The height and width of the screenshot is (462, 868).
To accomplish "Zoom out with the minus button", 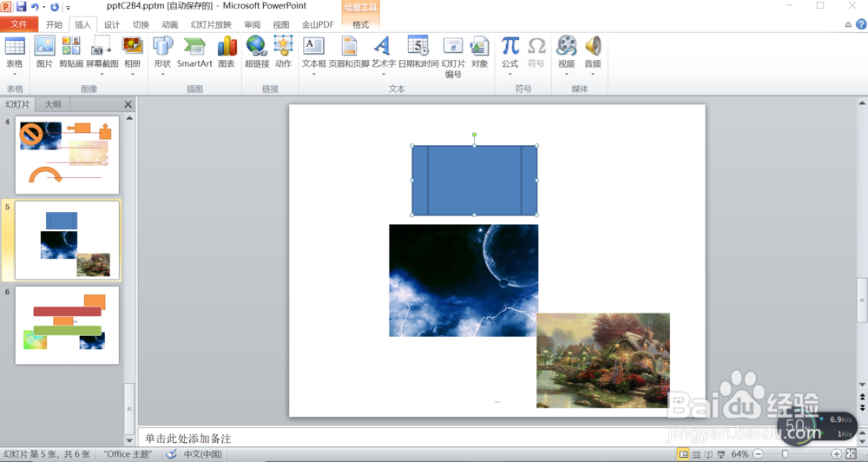I will tap(759, 454).
